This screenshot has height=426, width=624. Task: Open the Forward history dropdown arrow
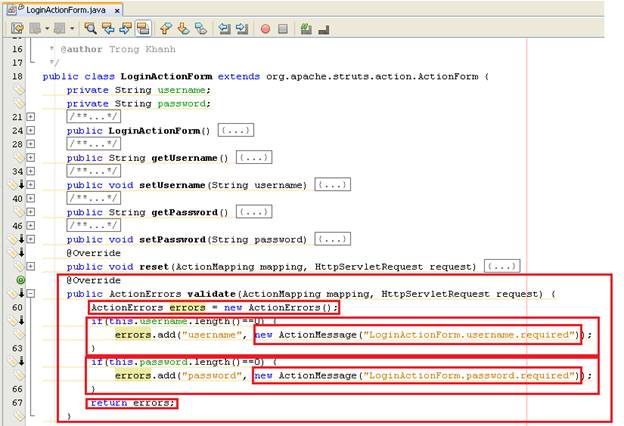[72, 29]
